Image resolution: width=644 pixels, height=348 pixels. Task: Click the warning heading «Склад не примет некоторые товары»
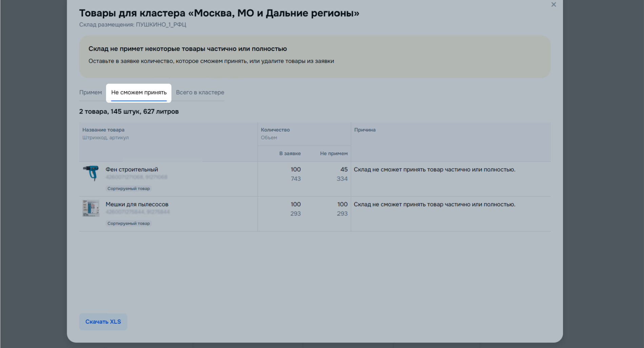point(188,49)
